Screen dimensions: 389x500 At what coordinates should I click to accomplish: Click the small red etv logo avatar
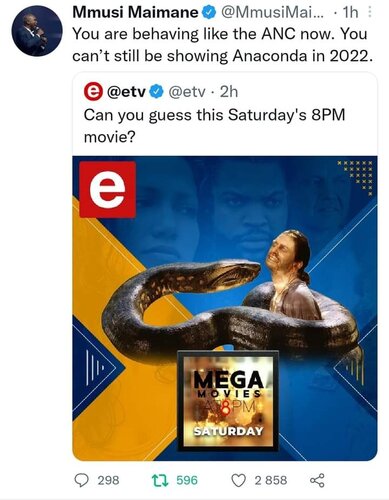(93, 92)
